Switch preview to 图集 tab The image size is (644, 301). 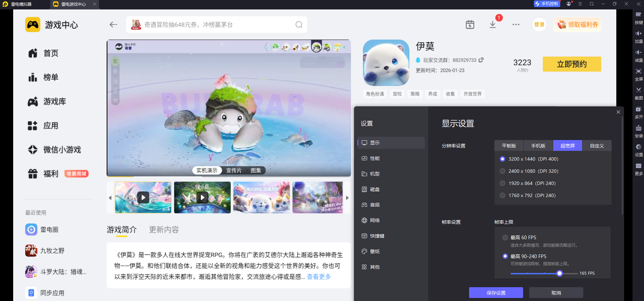tap(256, 170)
